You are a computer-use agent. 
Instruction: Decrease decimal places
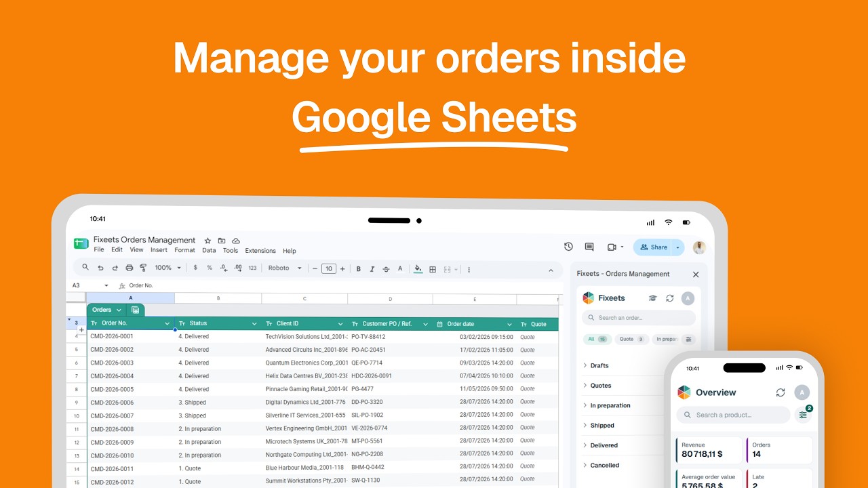(224, 268)
